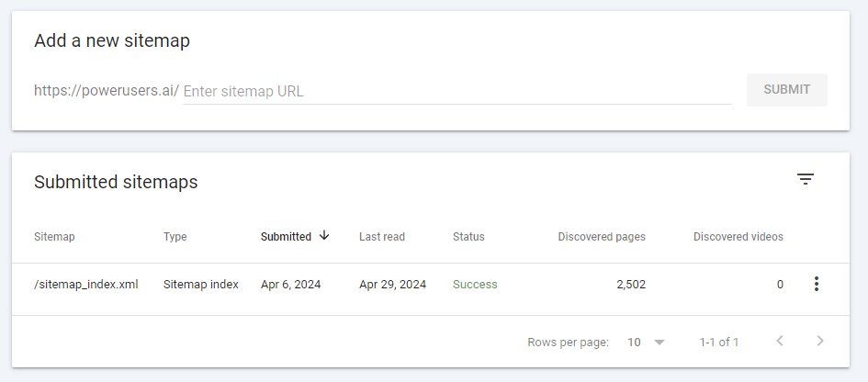Go to previous page of sitemaps
868x382 pixels.
(780, 341)
